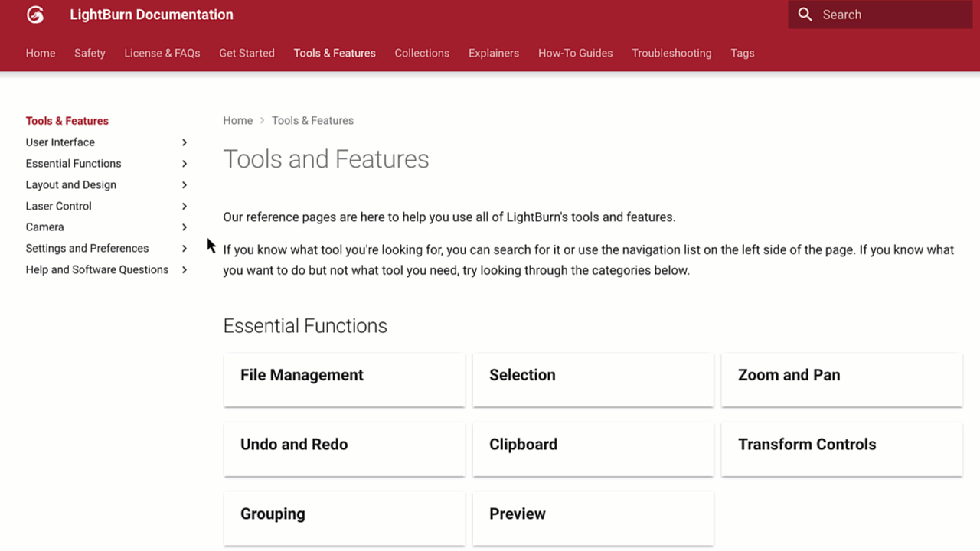Expand the Essential Functions chevron

185,164
